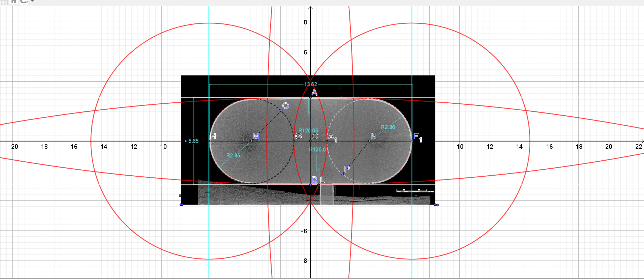Click point P on white dashed circle
The image size is (644, 279).
(342, 174)
